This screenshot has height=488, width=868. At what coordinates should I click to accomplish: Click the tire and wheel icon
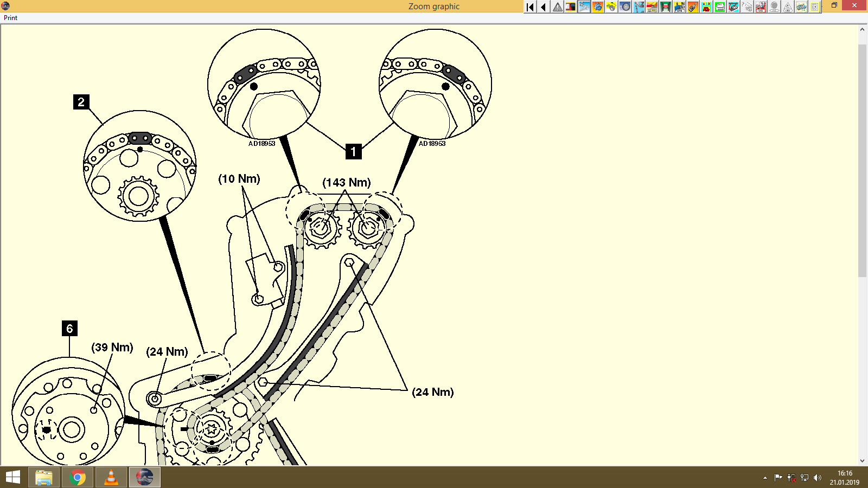(x=624, y=7)
